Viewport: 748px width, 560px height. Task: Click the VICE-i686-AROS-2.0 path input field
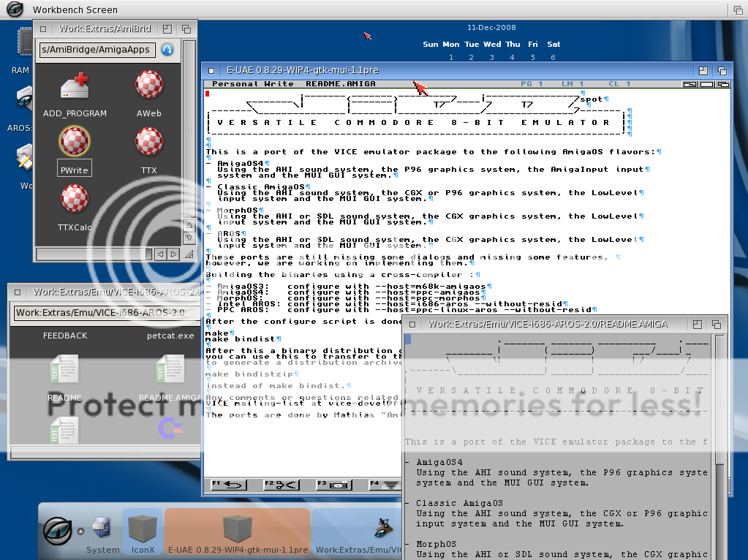click(106, 313)
